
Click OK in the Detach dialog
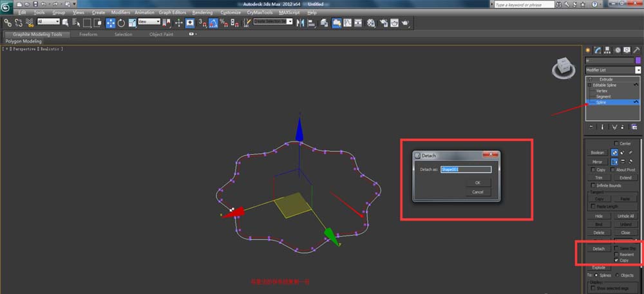click(x=478, y=183)
